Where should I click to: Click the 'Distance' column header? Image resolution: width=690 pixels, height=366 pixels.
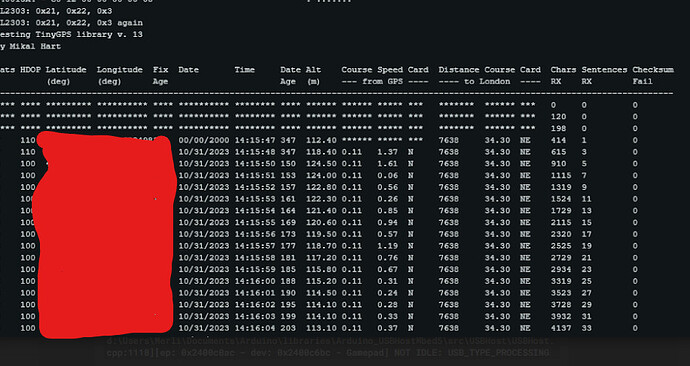click(x=459, y=70)
